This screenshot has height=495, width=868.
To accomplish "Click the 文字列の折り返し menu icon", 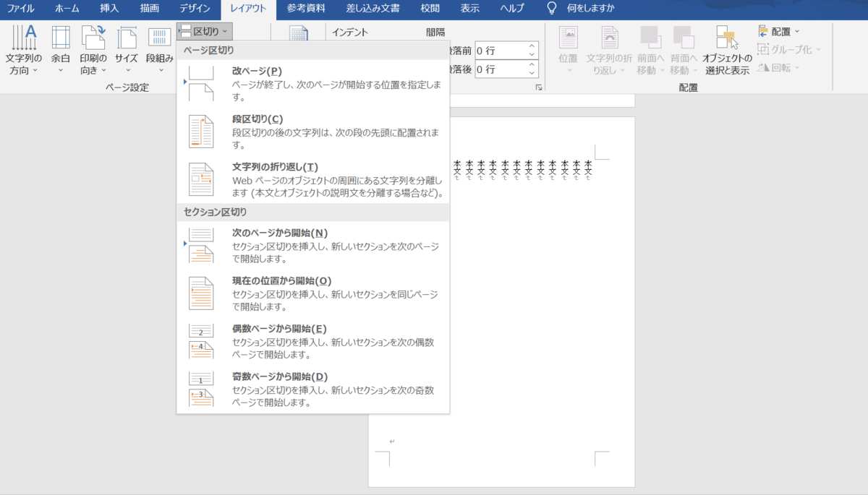I will click(x=201, y=179).
